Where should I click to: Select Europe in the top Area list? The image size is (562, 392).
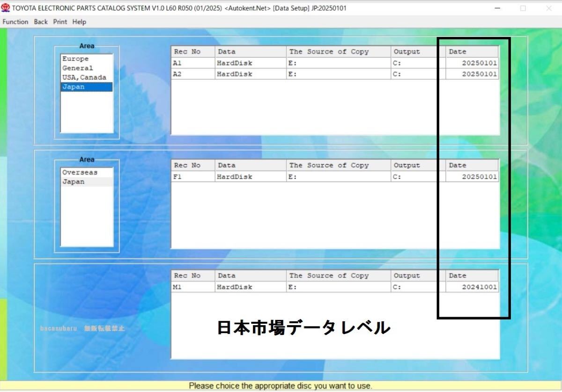point(75,59)
